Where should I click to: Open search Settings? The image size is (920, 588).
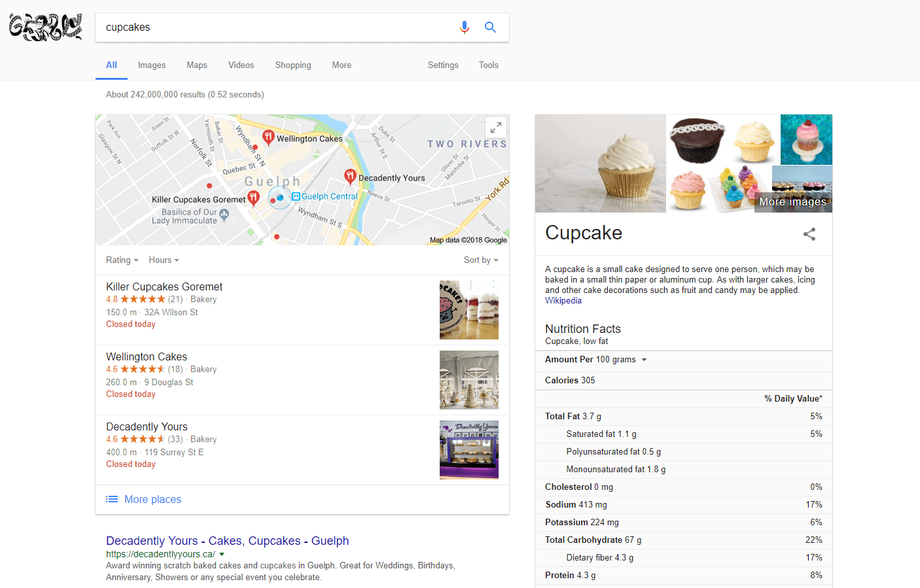[443, 65]
